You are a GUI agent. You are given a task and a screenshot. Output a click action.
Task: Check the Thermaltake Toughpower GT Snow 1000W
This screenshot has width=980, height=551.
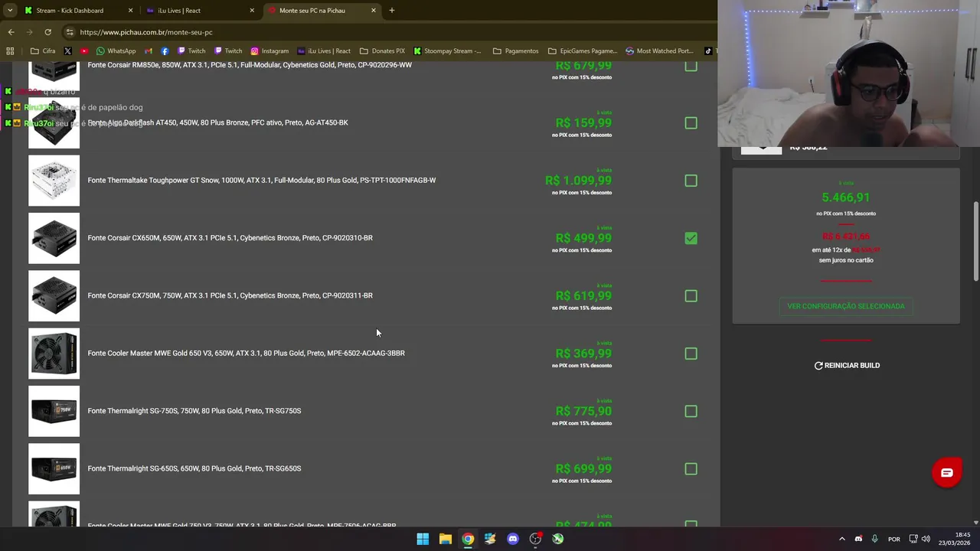pos(691,181)
